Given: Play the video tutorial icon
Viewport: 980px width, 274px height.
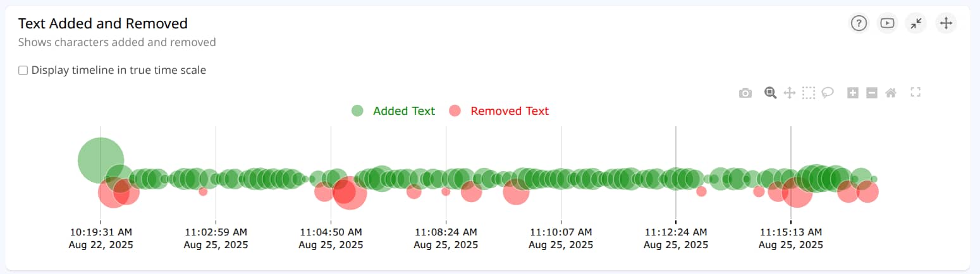Looking at the screenshot, I should pyautogui.click(x=887, y=23).
